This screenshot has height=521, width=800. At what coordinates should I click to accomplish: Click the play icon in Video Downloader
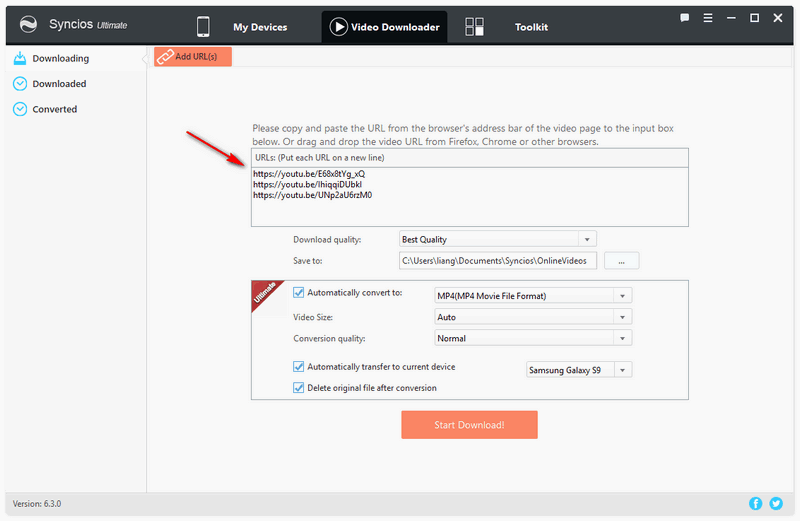(x=338, y=27)
